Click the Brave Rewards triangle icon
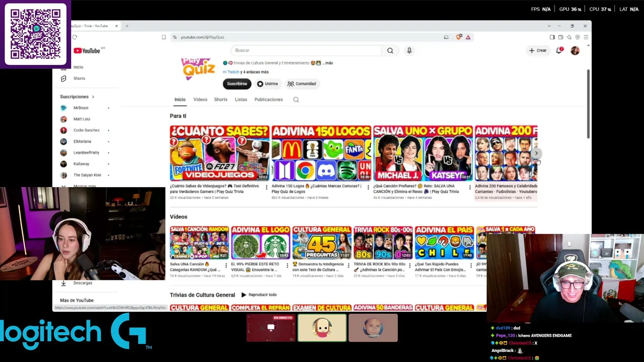Screen dimensions: 644x362 coord(468,37)
